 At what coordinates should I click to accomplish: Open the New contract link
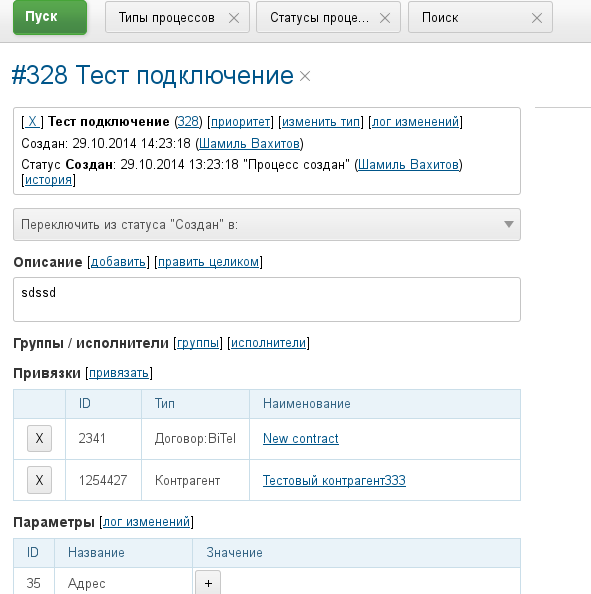301,438
